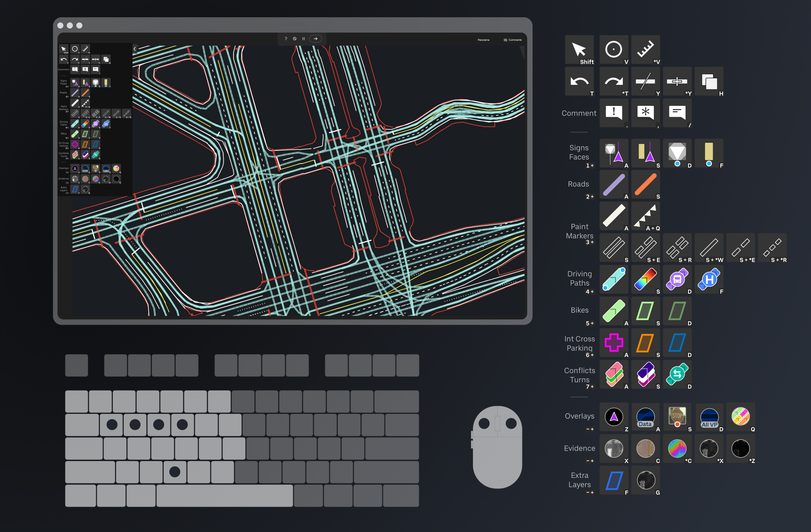Select the large ruler measure tool icon
Viewport: 811px width, 532px height.
(x=645, y=49)
